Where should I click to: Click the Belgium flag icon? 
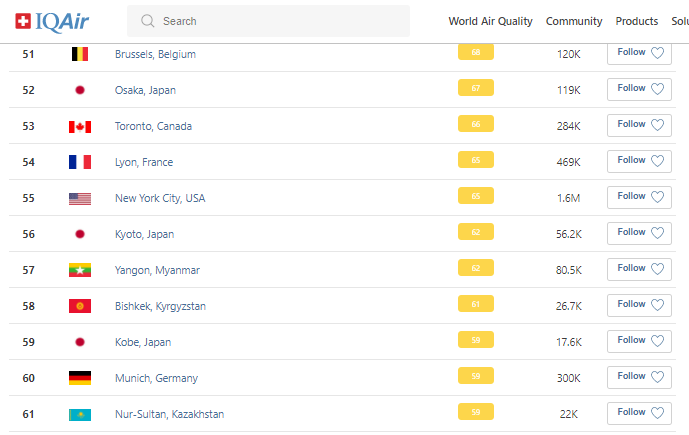click(x=80, y=54)
